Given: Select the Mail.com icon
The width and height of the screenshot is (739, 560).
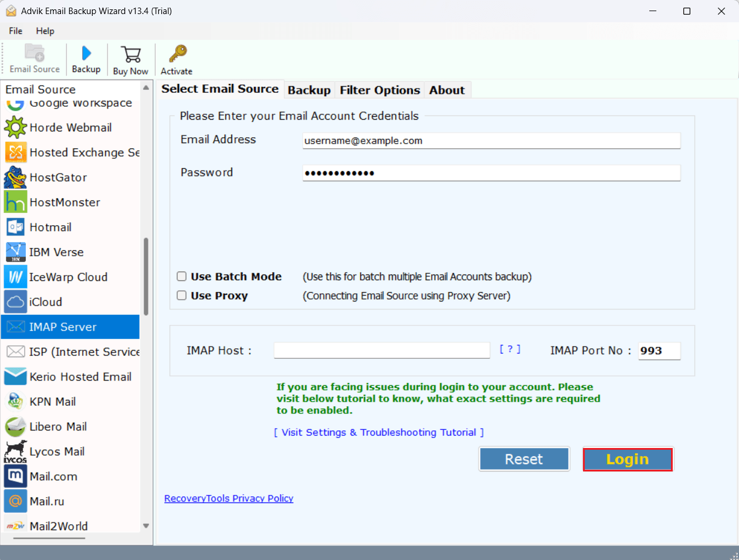Looking at the screenshot, I should (x=15, y=476).
